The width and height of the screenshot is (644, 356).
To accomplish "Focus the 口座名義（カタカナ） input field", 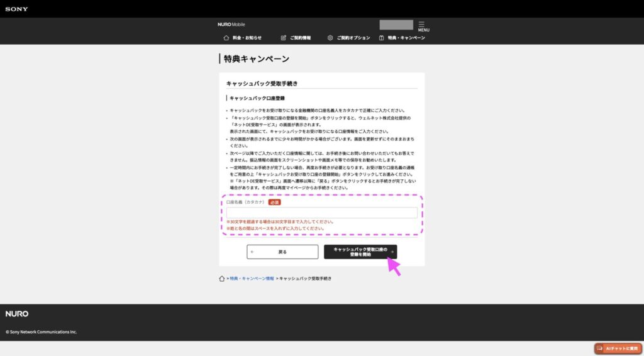I will [321, 213].
